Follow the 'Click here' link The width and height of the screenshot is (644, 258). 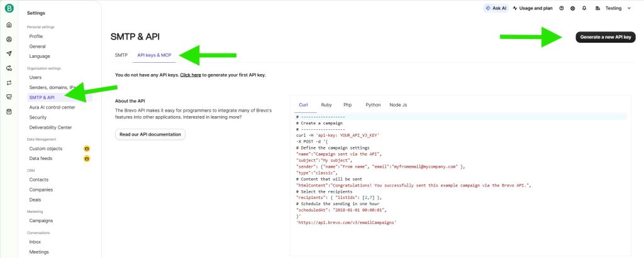[191, 75]
